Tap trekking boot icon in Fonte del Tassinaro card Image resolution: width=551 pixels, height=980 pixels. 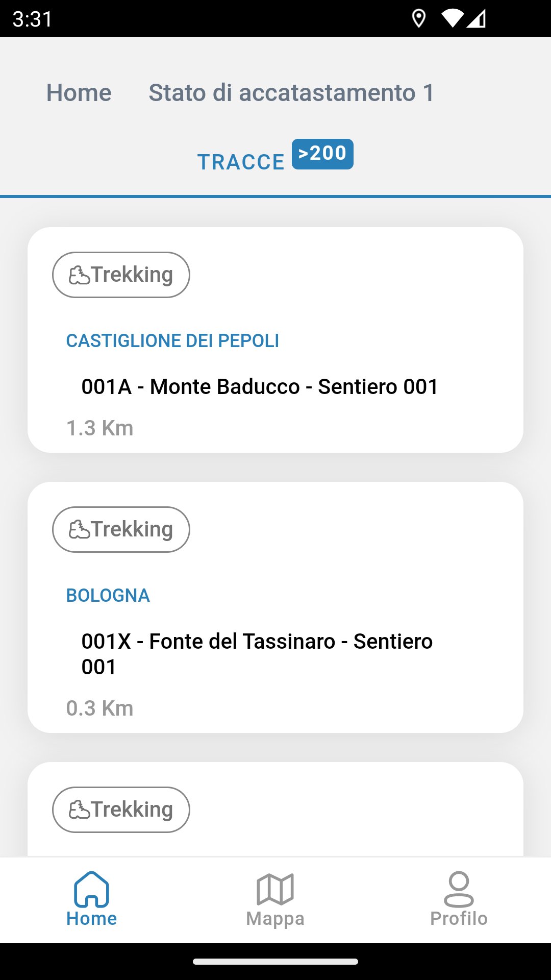(x=79, y=530)
